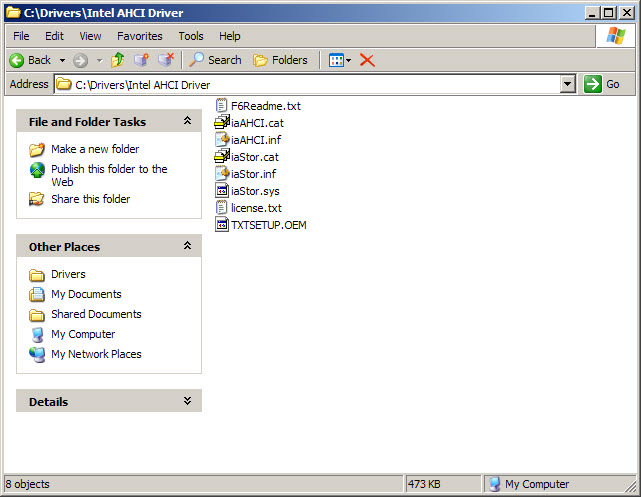Click the Search magnifier icon
The width and height of the screenshot is (641, 497).
196,60
